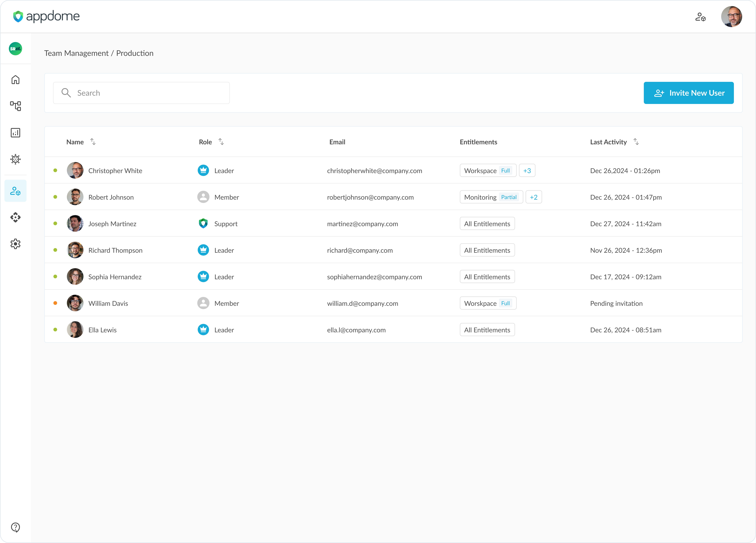Screen dimensions: 756x543
Task: Expand the +3 entitlements for Christopher White
Action: 527,170
